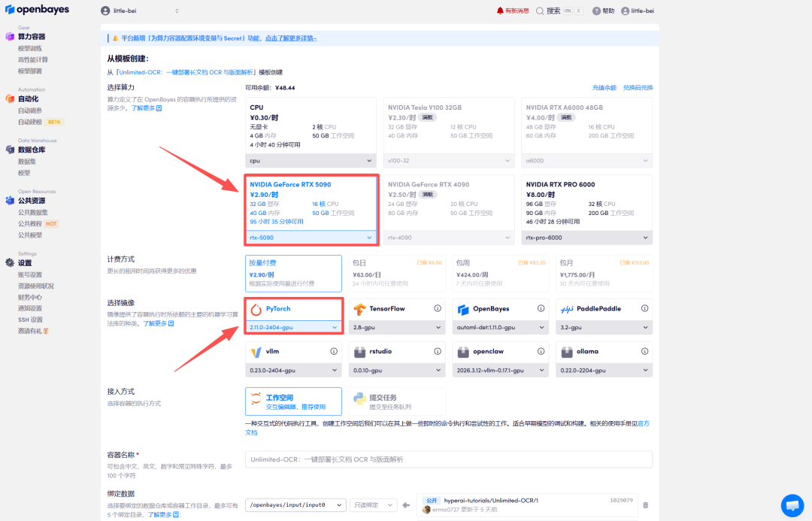Click the 公共资源 sidebar icon
Image resolution: width=812 pixels, height=521 pixels.
(10, 201)
